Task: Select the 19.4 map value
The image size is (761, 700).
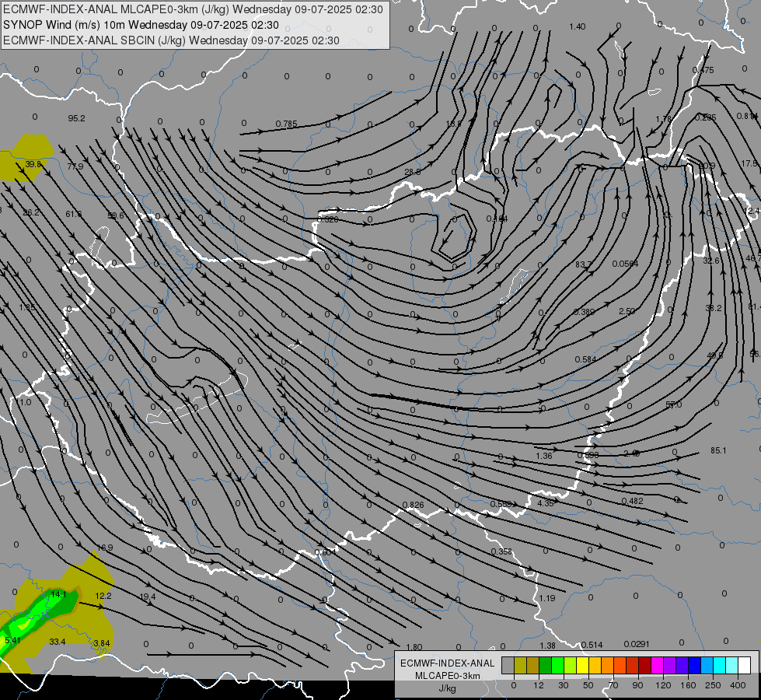Action: click(148, 597)
